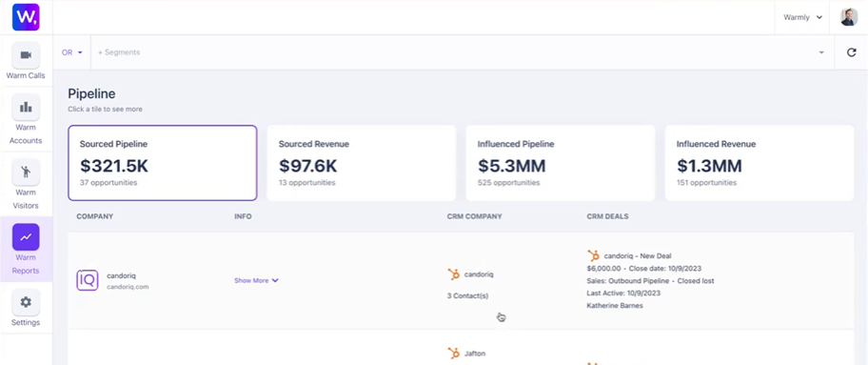Open the Jafton CRM company link
Viewport: 868px width, 365px height.
475,354
